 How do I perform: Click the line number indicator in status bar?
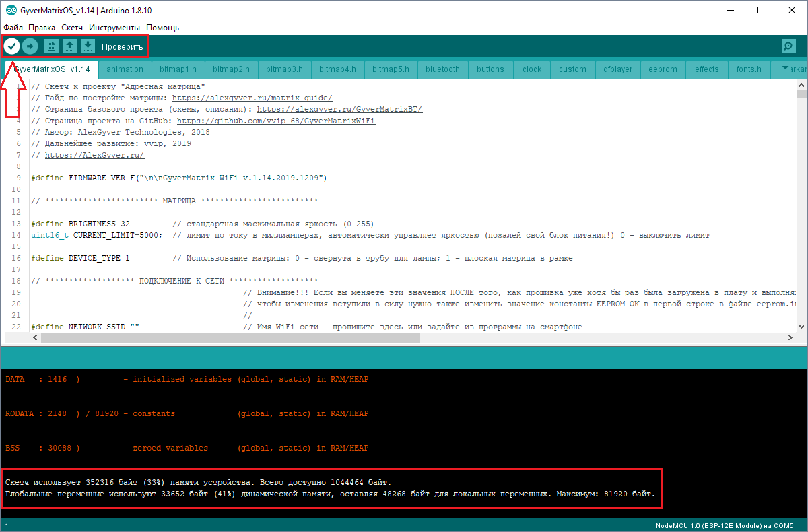(x=7, y=525)
